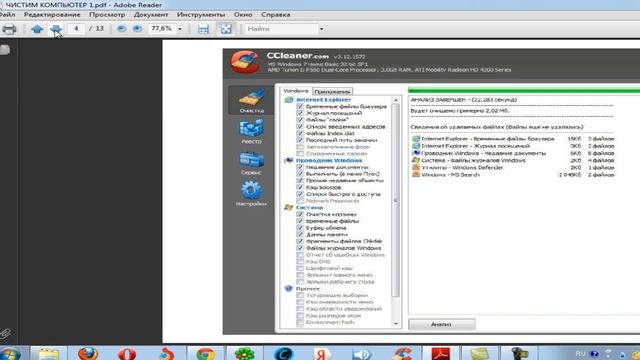The image size is (640, 360).
Task: Open Opera from the taskbar
Action: pos(127,353)
